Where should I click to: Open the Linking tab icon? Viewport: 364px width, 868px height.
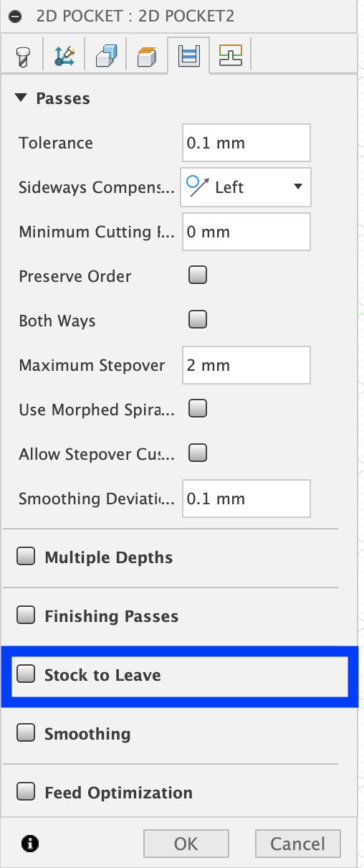click(x=230, y=55)
